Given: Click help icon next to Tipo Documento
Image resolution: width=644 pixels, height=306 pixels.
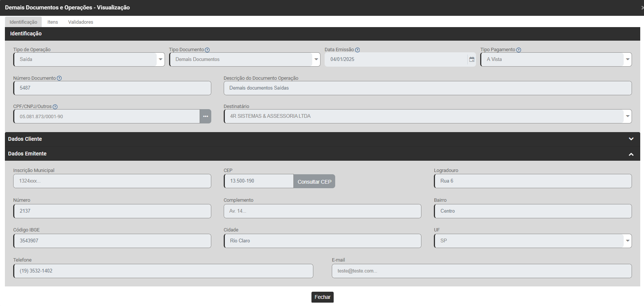Looking at the screenshot, I should 207,50.
